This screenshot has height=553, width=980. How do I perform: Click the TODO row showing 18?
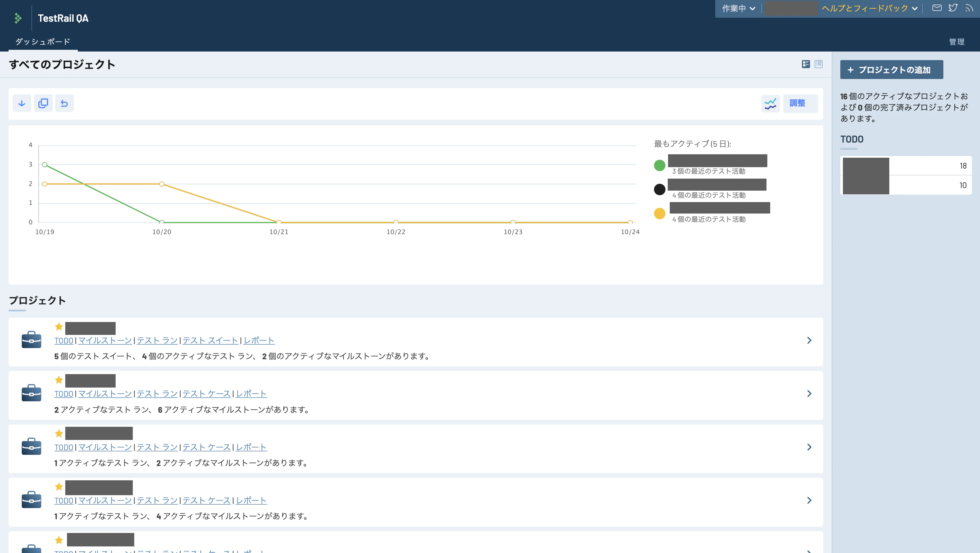(x=906, y=166)
